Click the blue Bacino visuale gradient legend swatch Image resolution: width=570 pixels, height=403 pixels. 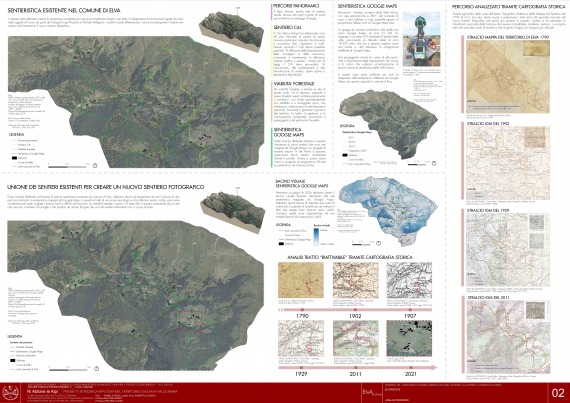316,236
